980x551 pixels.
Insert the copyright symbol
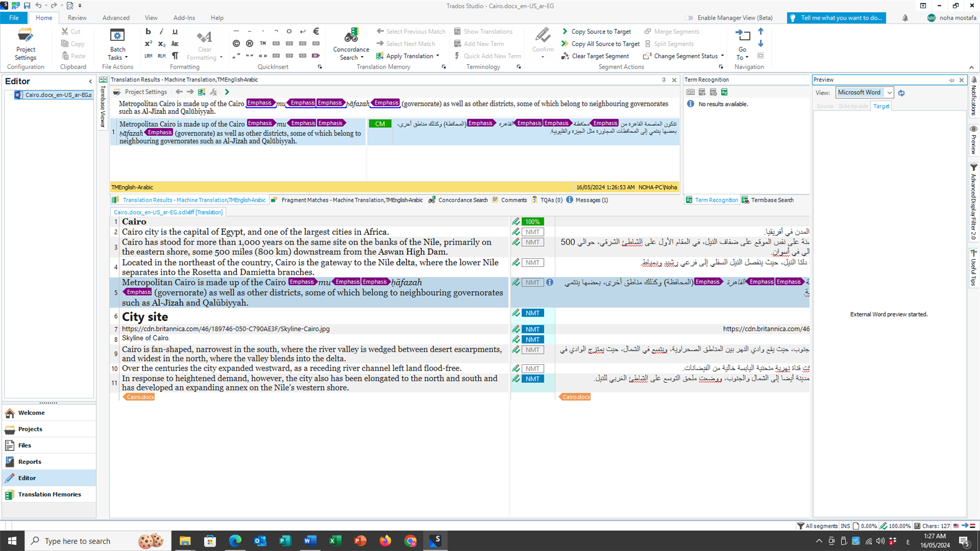tap(236, 44)
